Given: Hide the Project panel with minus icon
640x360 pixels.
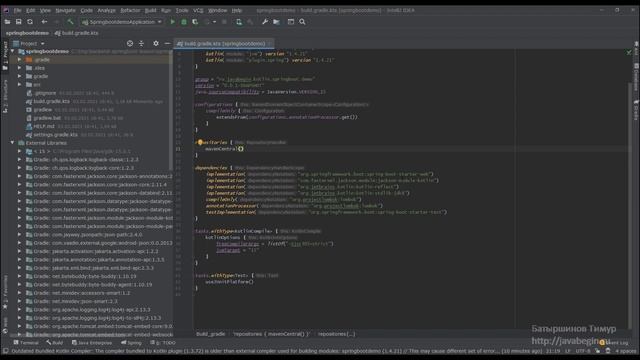Looking at the screenshot, I should click(167, 43).
